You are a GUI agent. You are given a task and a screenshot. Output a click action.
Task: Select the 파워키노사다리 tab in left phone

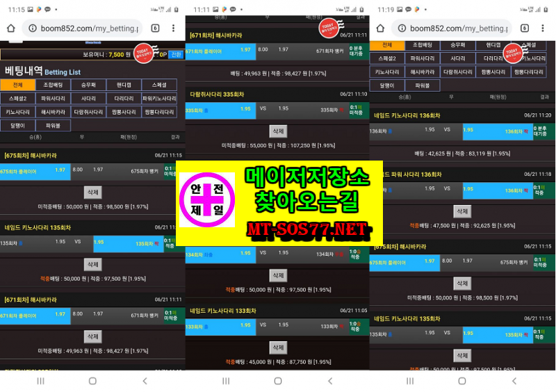click(x=159, y=98)
